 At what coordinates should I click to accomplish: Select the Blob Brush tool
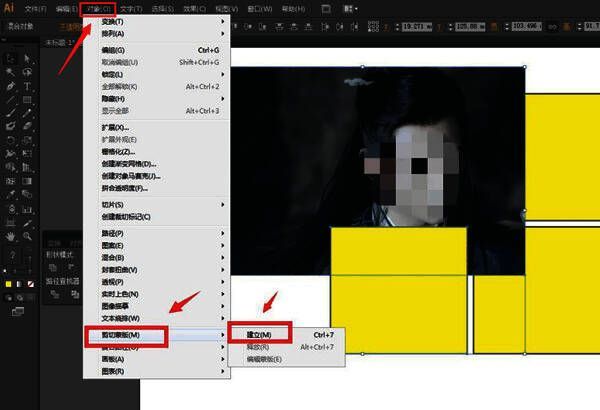click(x=10, y=126)
